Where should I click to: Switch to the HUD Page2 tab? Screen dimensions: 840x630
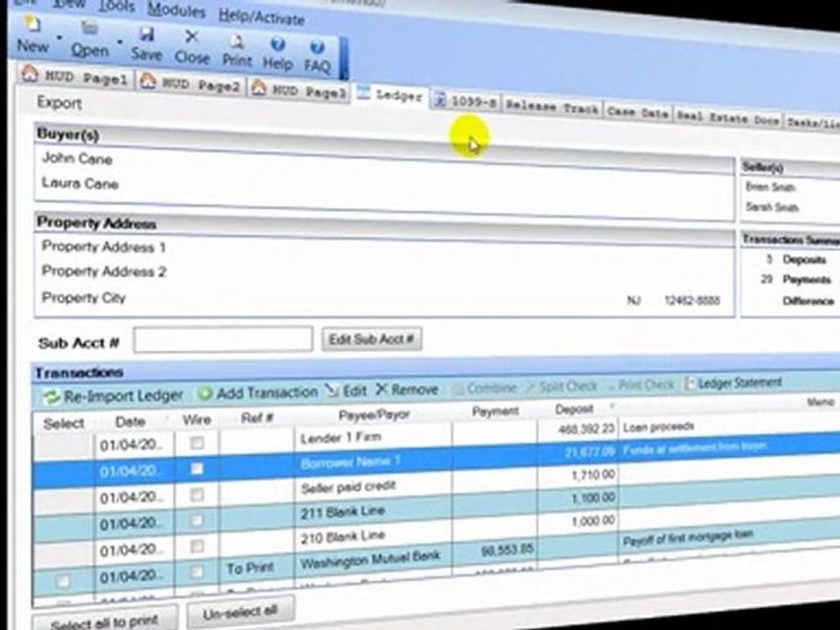190,84
